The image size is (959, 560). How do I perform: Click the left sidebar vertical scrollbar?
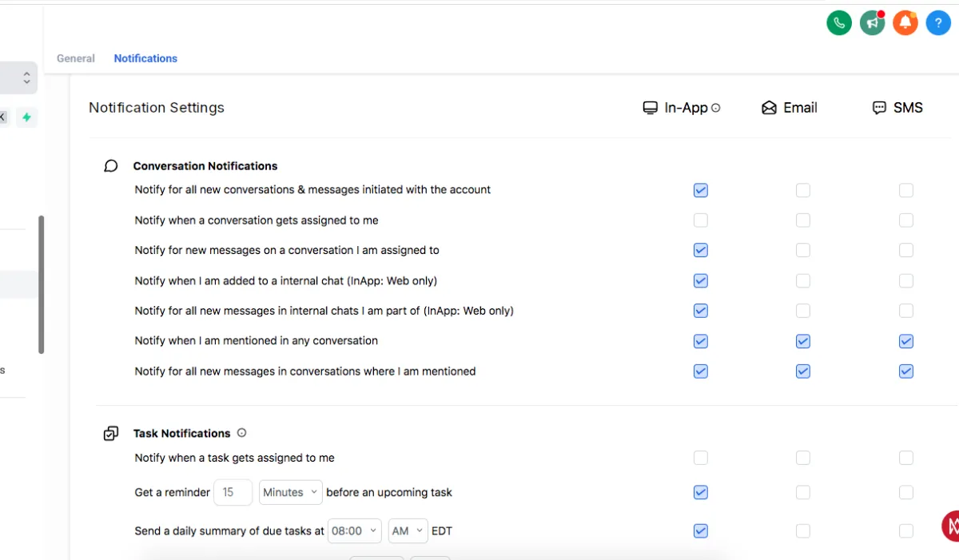[41, 284]
